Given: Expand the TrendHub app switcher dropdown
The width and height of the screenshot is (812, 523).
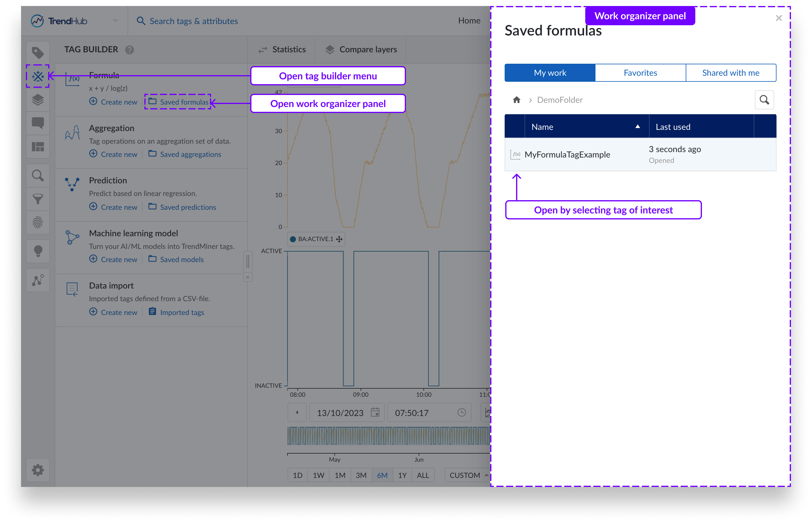Looking at the screenshot, I should [x=115, y=21].
